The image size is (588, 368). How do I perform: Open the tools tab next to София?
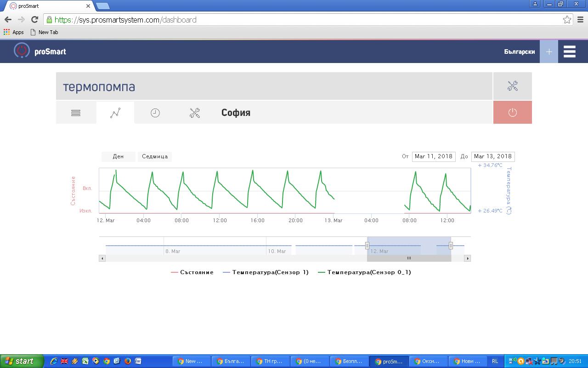point(195,113)
